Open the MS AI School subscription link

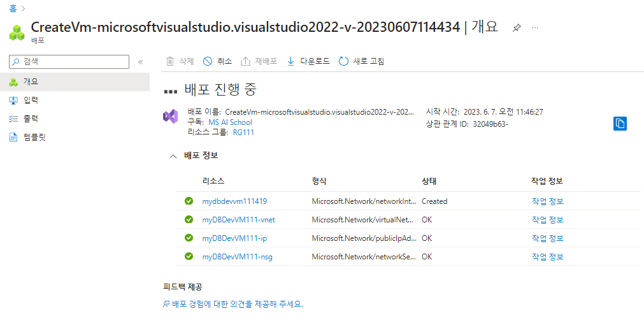tap(230, 122)
